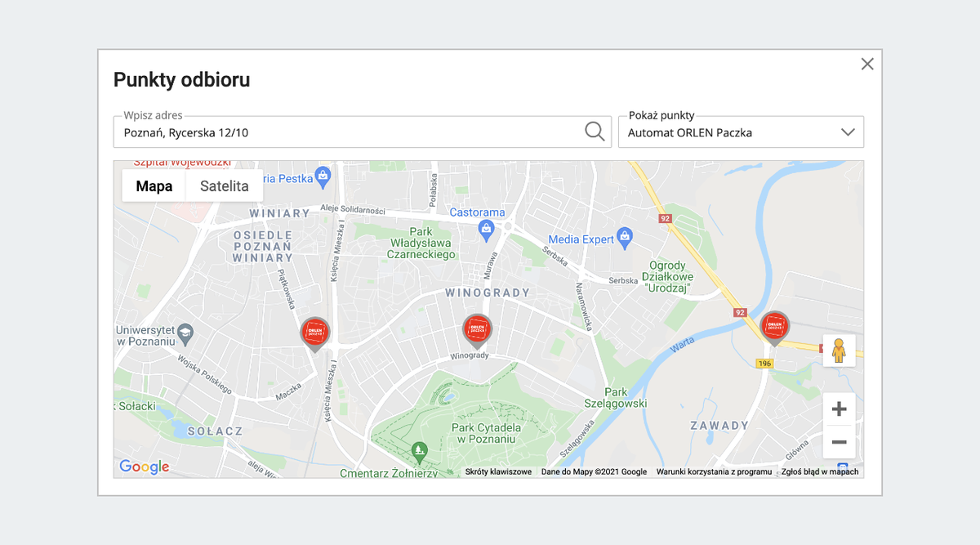The height and width of the screenshot is (545, 980).
Task: Click the Park Szelągowski label
Action: (616, 398)
